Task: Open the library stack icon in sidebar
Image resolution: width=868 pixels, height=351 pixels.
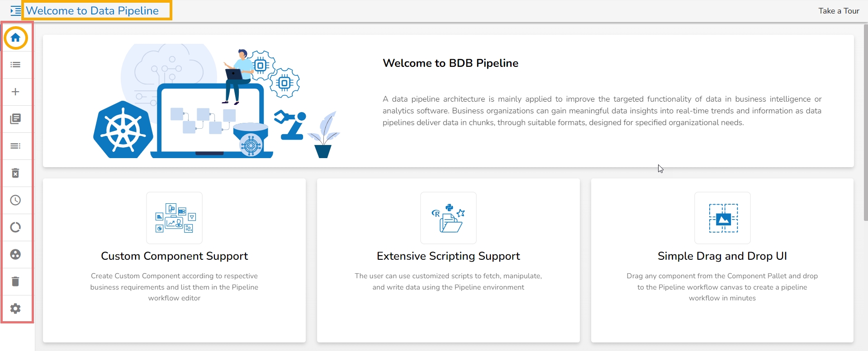Action: [15, 119]
